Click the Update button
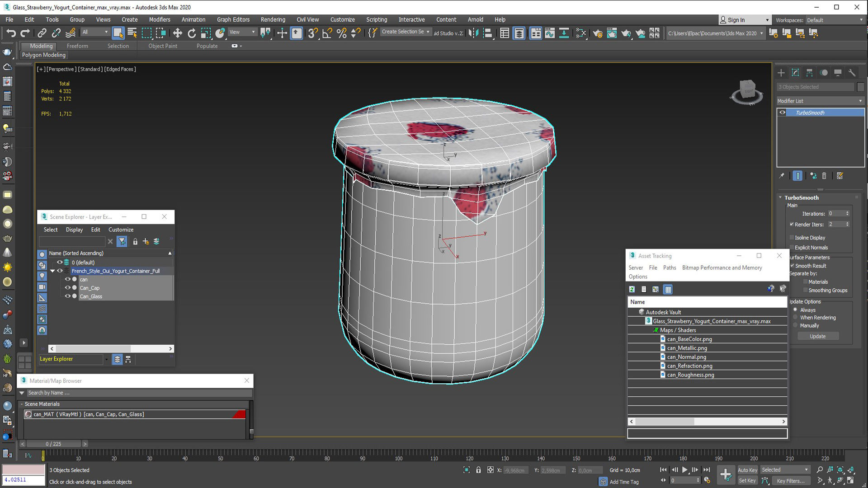This screenshot has height=488, width=868. tap(818, 336)
